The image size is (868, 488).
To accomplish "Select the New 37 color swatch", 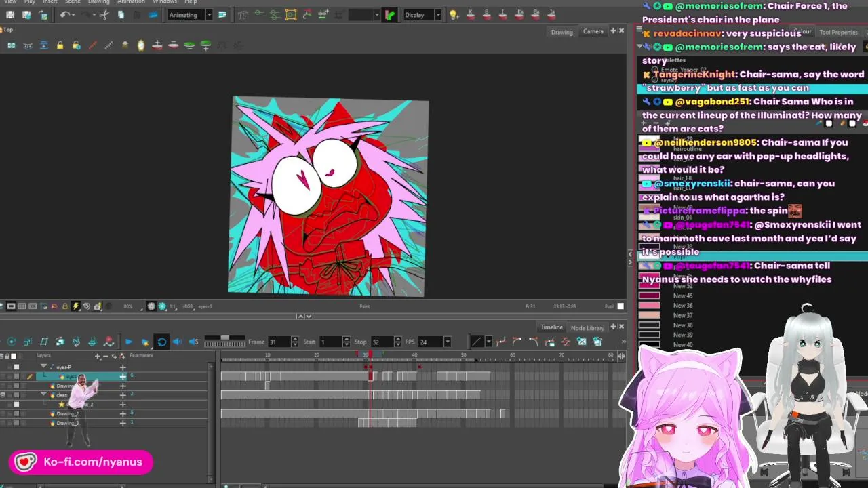I will tap(650, 315).
